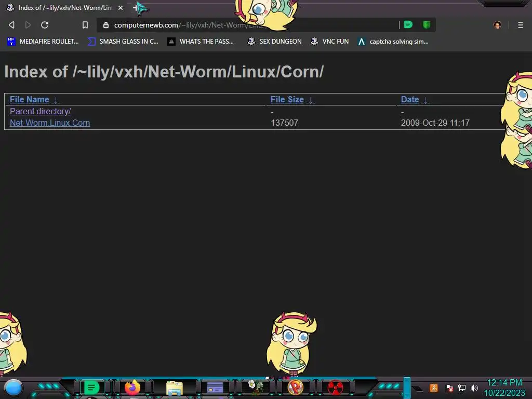Click the Java tray icon
This screenshot has height=399, width=532.
[x=434, y=388]
